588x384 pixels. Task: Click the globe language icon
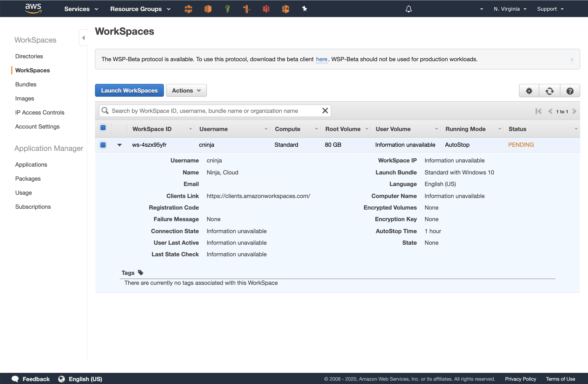pos(62,379)
